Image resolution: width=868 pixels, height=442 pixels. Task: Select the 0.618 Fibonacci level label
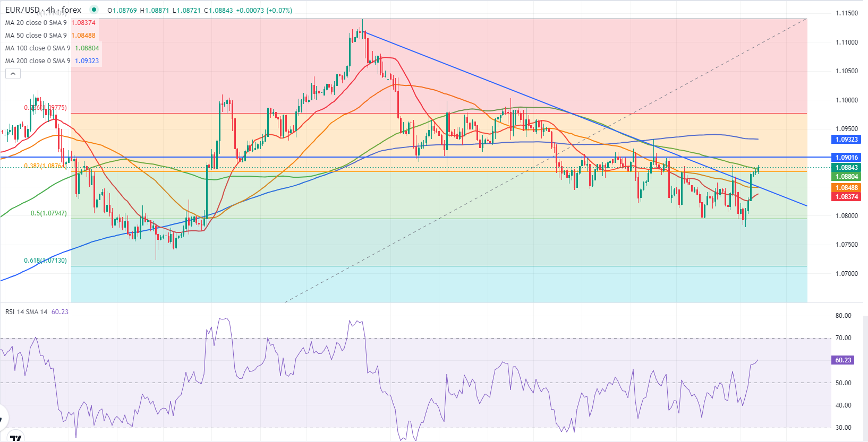click(x=45, y=261)
